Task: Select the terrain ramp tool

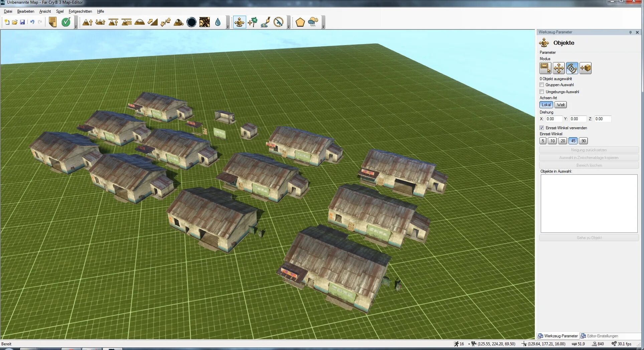Action: [x=152, y=22]
